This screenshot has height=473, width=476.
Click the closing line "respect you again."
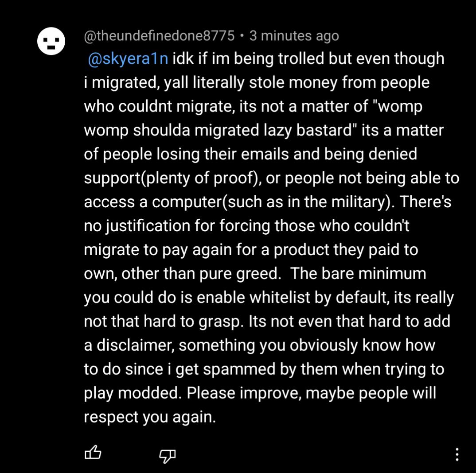point(150,417)
